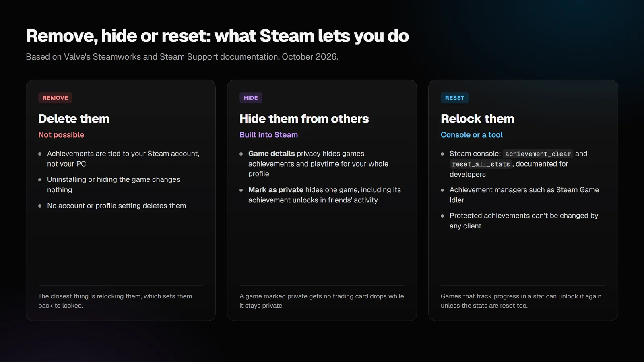Viewport: 644px width, 362px height.
Task: Click the 'Built into Steam' label
Action: pyautogui.click(x=268, y=135)
